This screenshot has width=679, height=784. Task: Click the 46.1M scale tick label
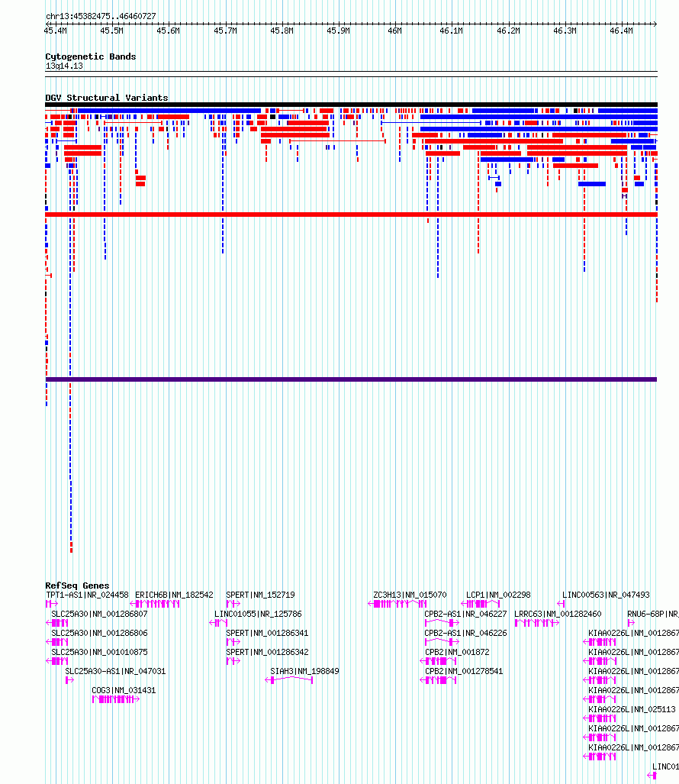click(451, 31)
